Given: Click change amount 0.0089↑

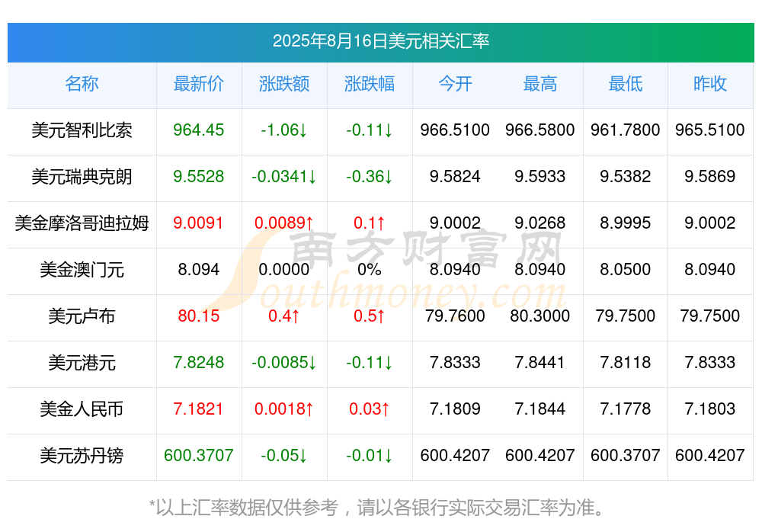Looking at the screenshot, I should (x=284, y=223).
